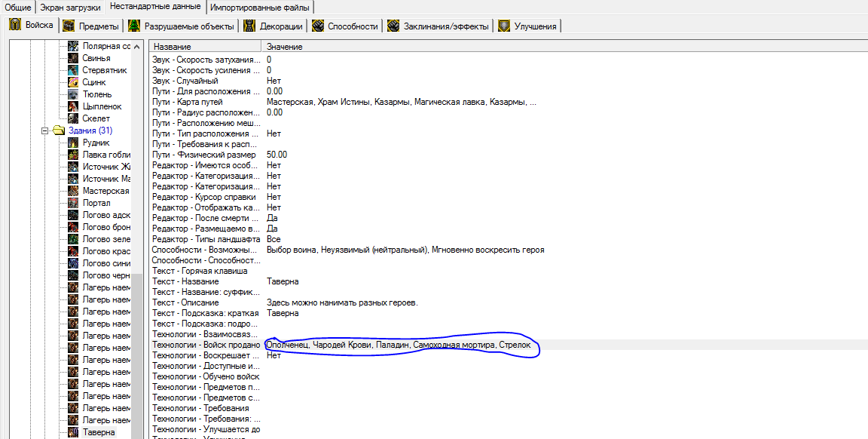Select the Способности - Возможны... row
Image resolution: width=868 pixels, height=439 pixels.
pyautogui.click(x=509, y=250)
